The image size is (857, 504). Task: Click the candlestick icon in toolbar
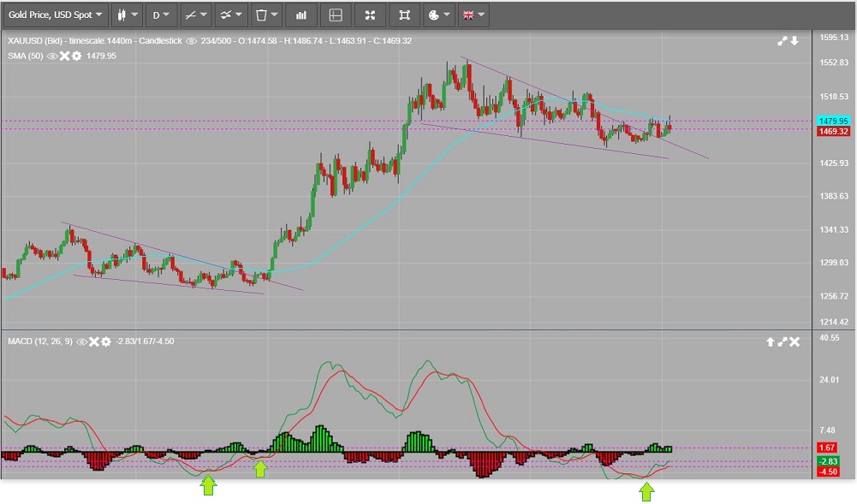coord(122,15)
